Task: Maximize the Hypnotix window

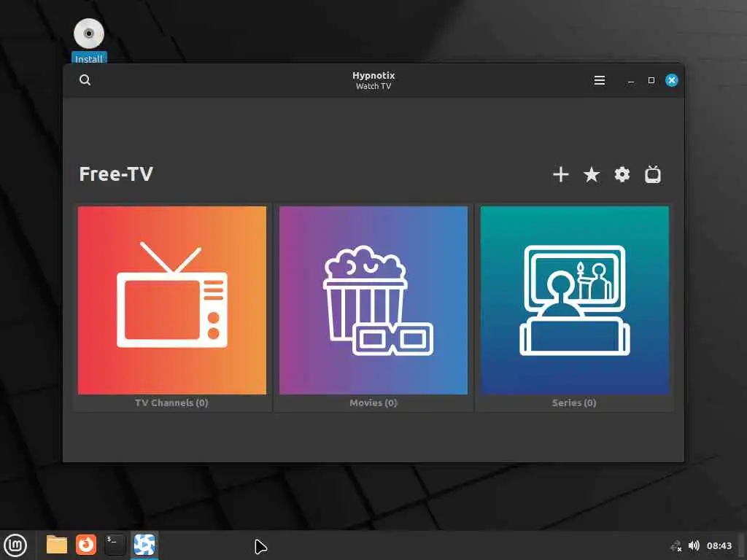Action: (x=651, y=80)
